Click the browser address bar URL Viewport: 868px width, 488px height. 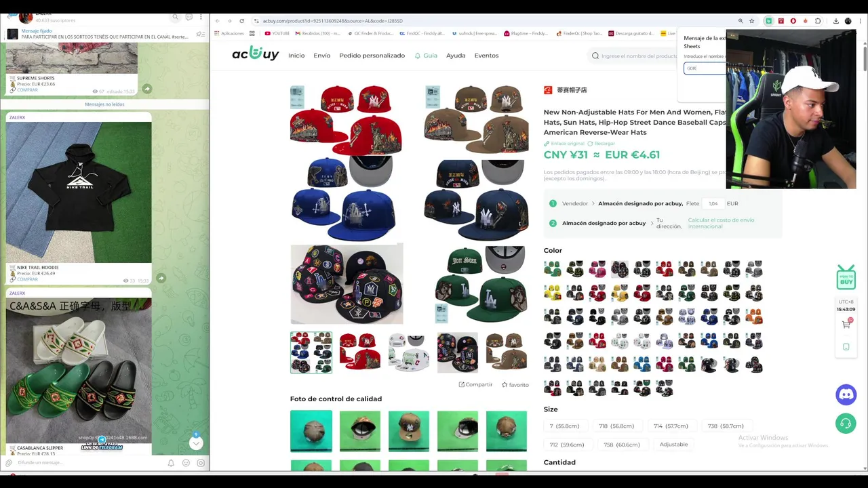(x=332, y=21)
